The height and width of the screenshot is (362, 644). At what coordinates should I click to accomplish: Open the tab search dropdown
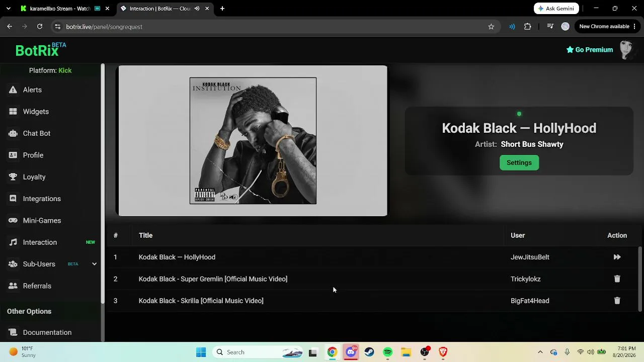[x=8, y=9]
